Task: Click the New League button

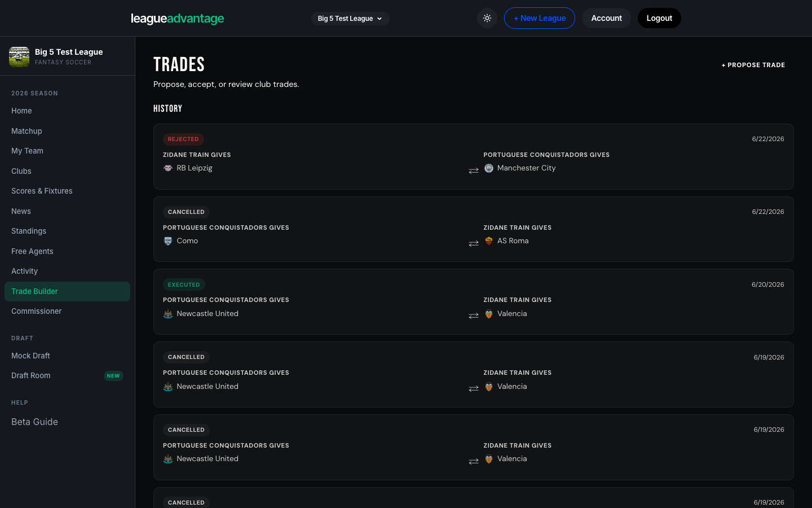Action: point(540,18)
